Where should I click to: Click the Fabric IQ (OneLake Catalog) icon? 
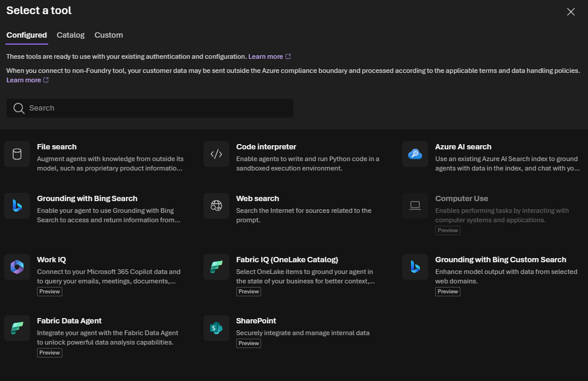216,267
